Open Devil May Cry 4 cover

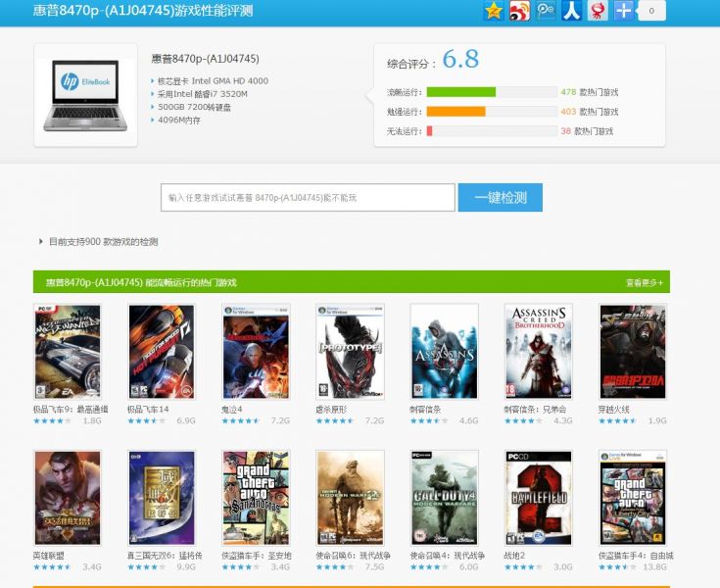[256, 352]
